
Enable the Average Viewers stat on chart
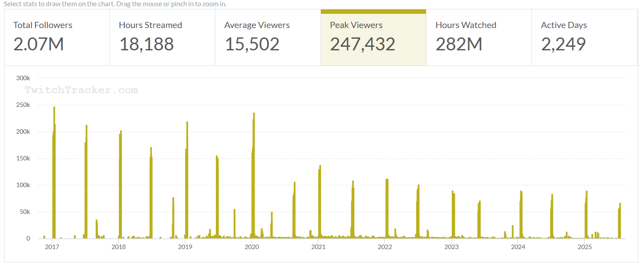(x=268, y=37)
